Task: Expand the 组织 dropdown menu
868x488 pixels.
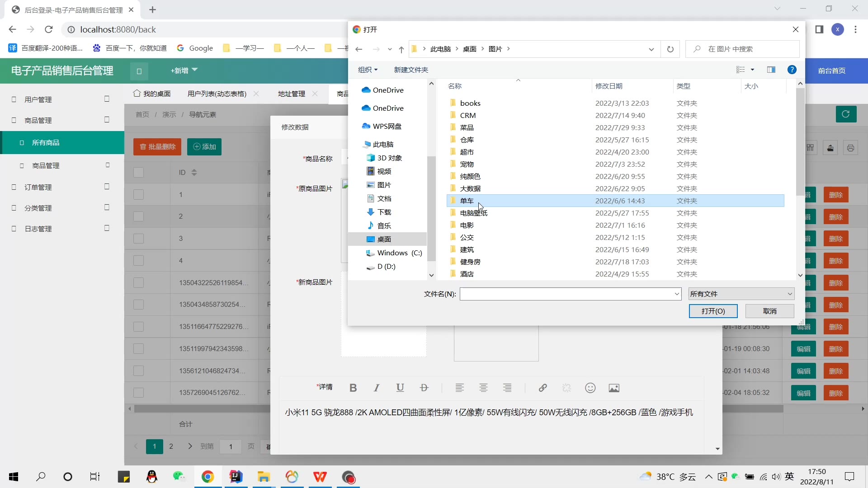Action: coord(367,70)
